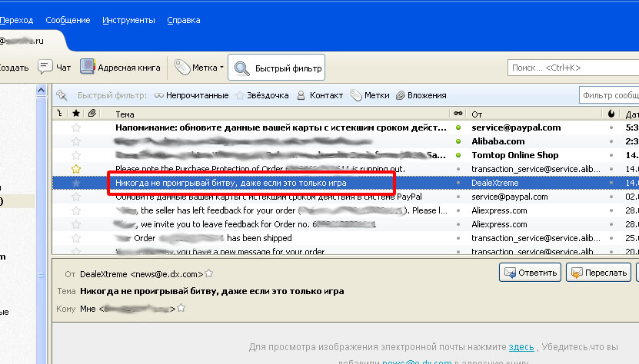639x364 pixels.
Task: Mark the service@paypal.com Напоминание message as read
Action: pos(458,127)
